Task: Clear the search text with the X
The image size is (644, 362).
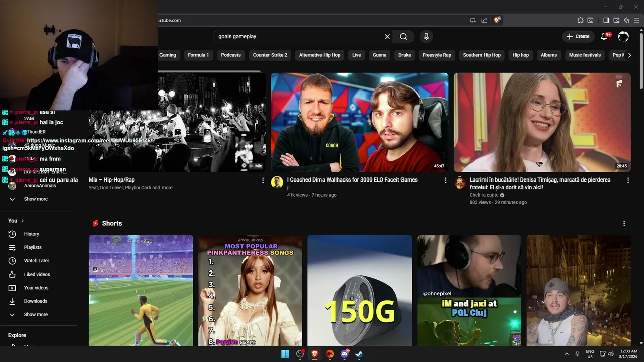Action: [x=387, y=36]
